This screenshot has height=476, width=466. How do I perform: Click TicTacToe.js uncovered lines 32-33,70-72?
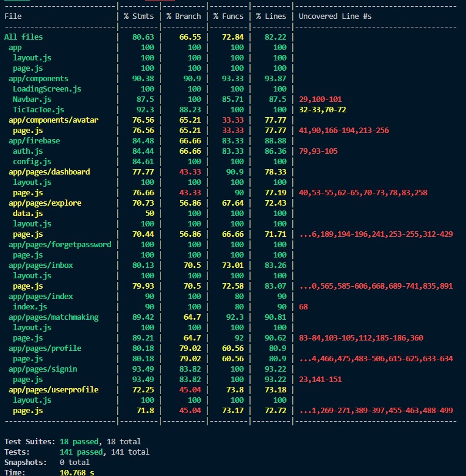coord(322,110)
